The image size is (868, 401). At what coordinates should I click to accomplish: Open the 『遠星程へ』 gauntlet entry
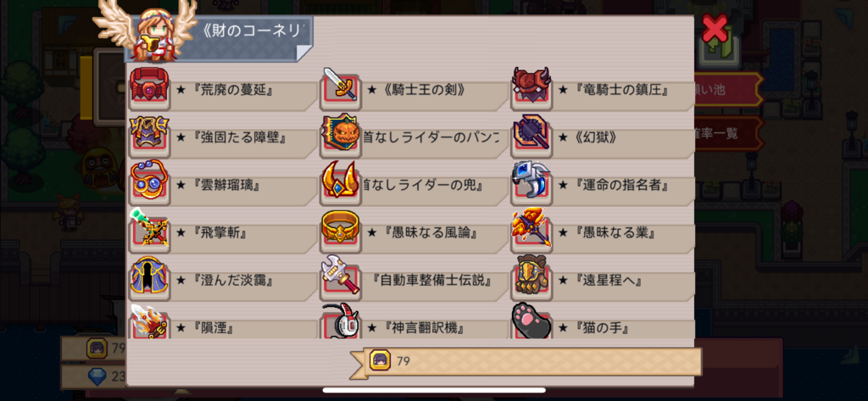604,281
